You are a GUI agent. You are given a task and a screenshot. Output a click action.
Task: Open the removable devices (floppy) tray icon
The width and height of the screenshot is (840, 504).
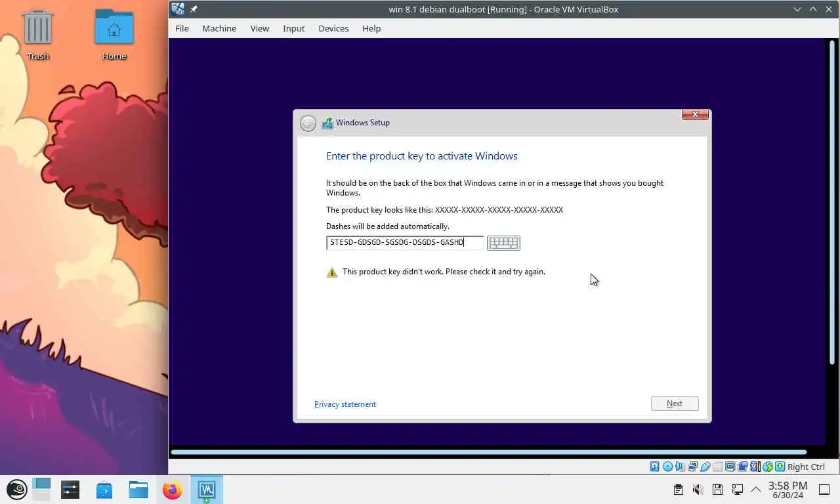[718, 490]
